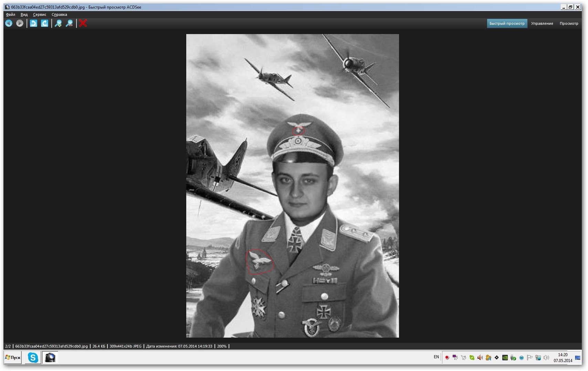Click the 200% zoom level in status bar
Viewport: 588px width, 371px height.
tap(222, 346)
